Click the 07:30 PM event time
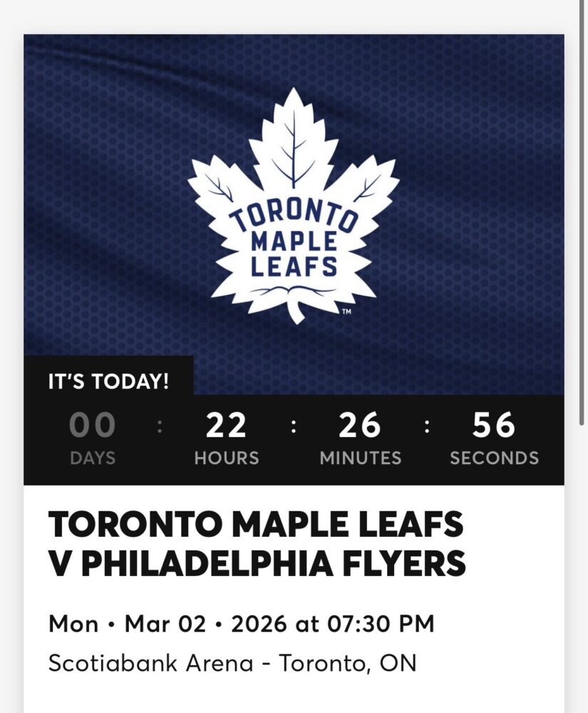The height and width of the screenshot is (713, 588). pos(380,625)
